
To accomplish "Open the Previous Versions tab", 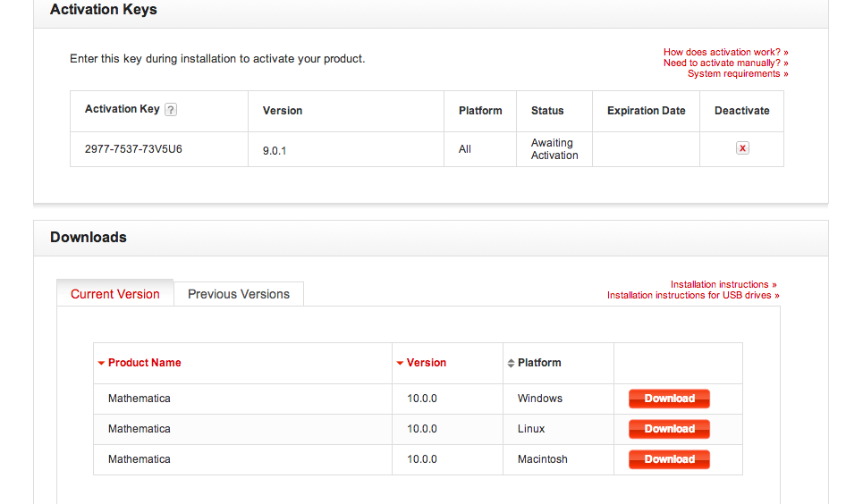I will coord(239,294).
